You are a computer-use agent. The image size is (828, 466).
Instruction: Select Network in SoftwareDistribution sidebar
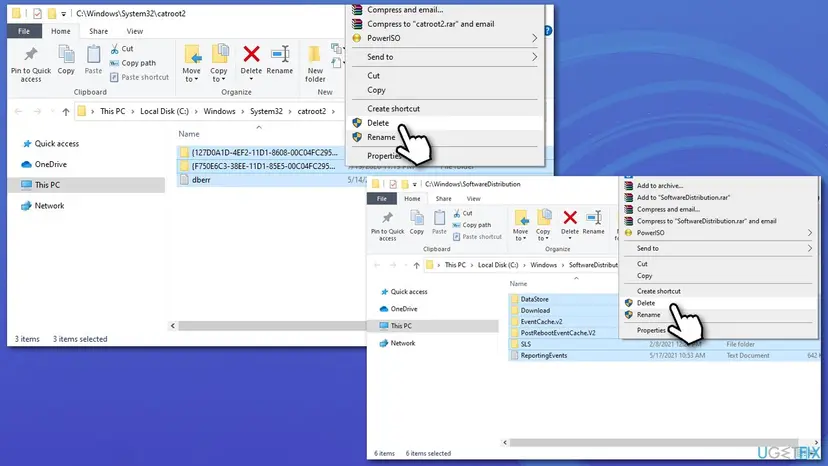(398, 343)
